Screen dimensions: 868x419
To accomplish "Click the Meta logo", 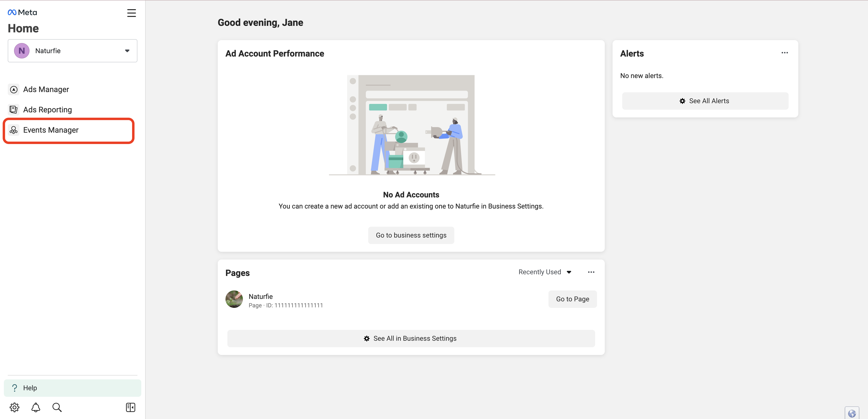I will 22,13.
